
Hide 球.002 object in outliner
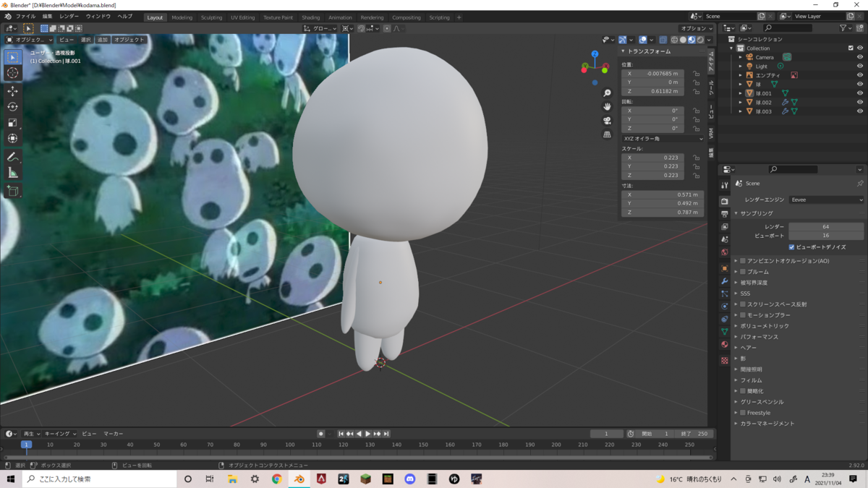click(x=860, y=102)
